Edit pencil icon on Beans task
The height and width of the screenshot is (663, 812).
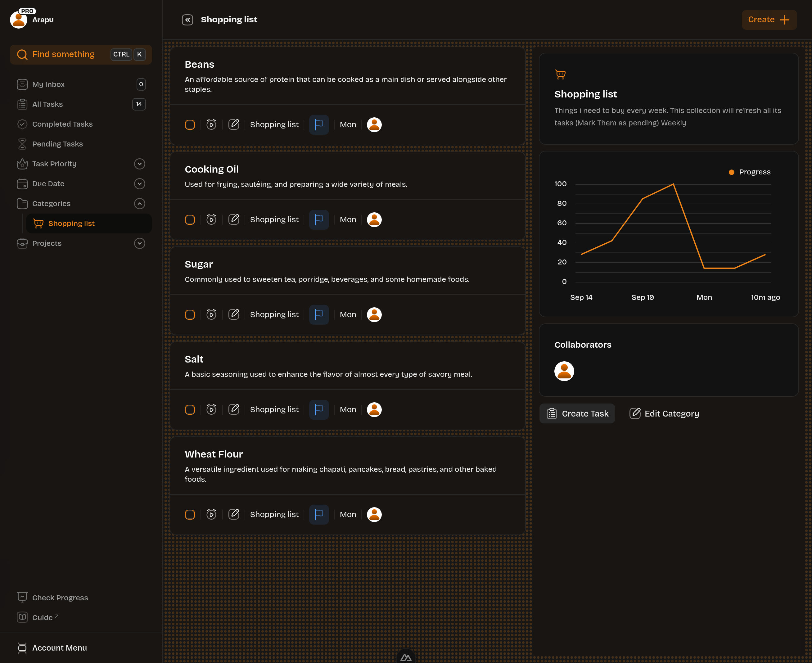click(234, 124)
